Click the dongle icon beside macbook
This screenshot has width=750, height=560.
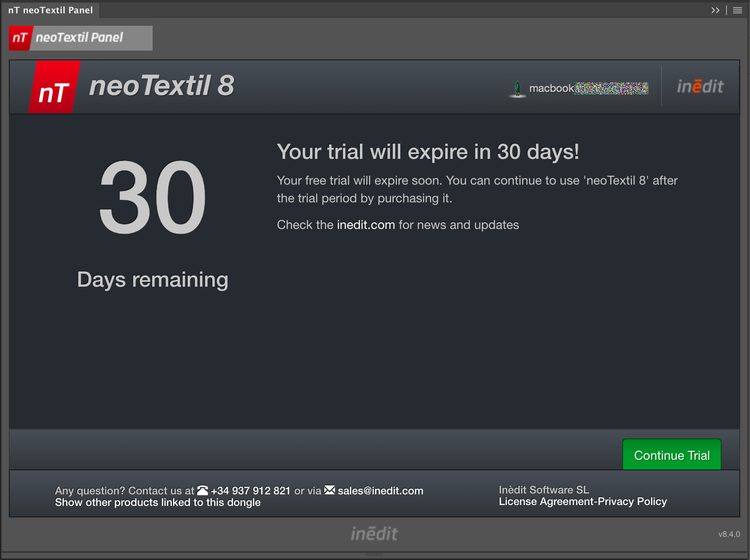517,89
